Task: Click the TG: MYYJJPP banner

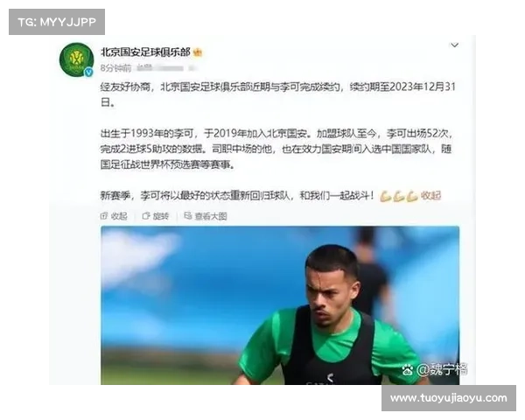Action: (57, 22)
